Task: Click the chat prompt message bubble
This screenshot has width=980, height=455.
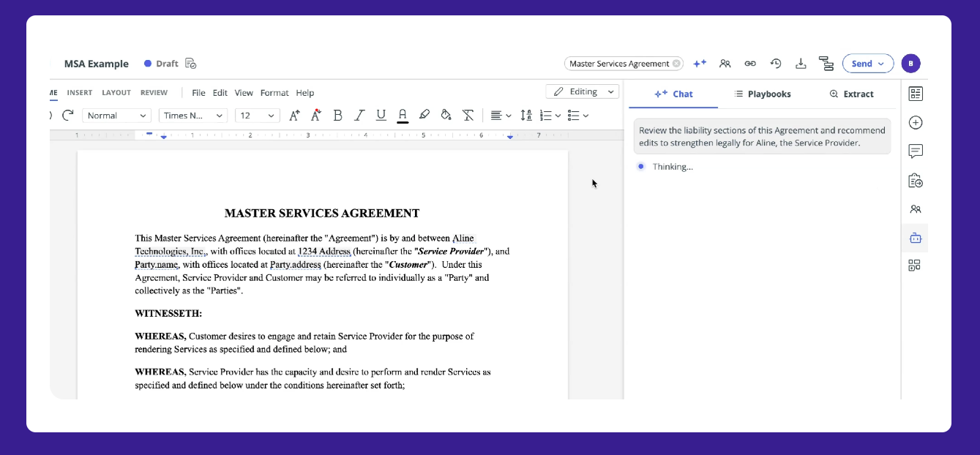Action: click(x=762, y=136)
